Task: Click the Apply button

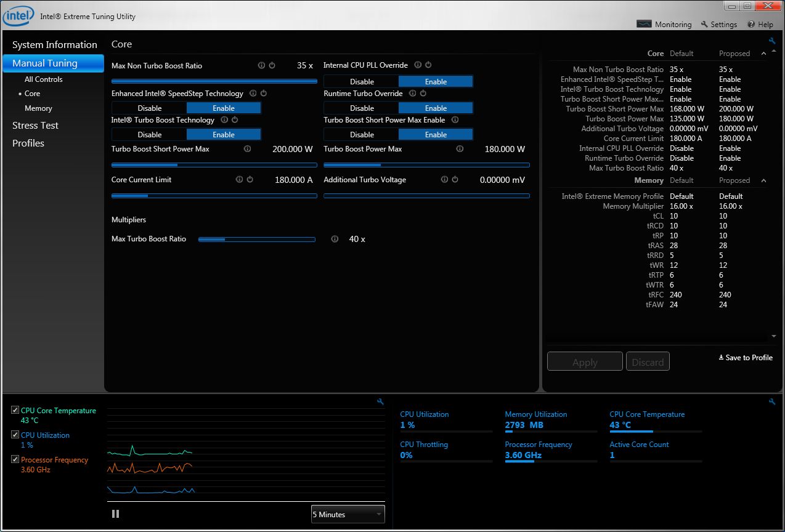Action: point(585,362)
